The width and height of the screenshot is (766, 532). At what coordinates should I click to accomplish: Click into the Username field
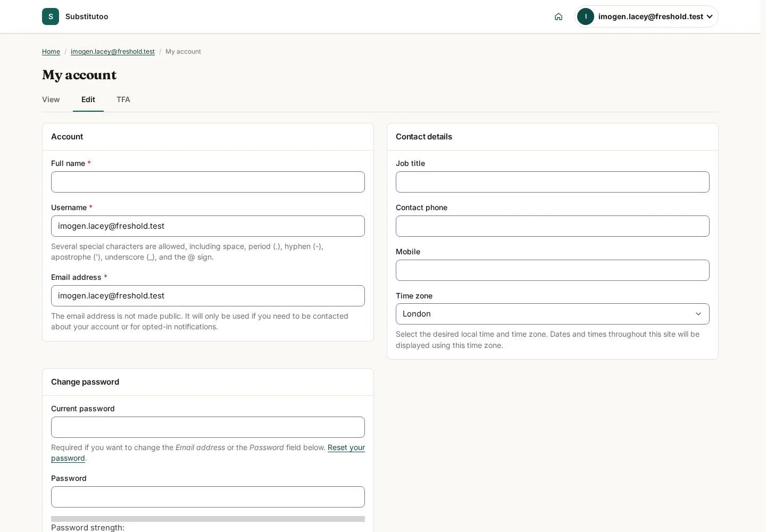208,226
